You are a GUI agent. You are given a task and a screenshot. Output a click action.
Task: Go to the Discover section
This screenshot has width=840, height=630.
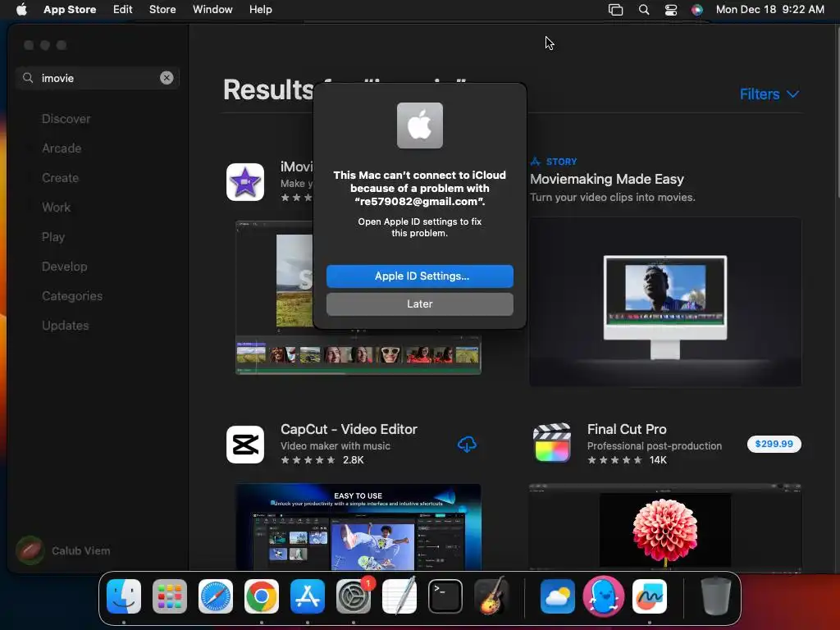[66, 119]
